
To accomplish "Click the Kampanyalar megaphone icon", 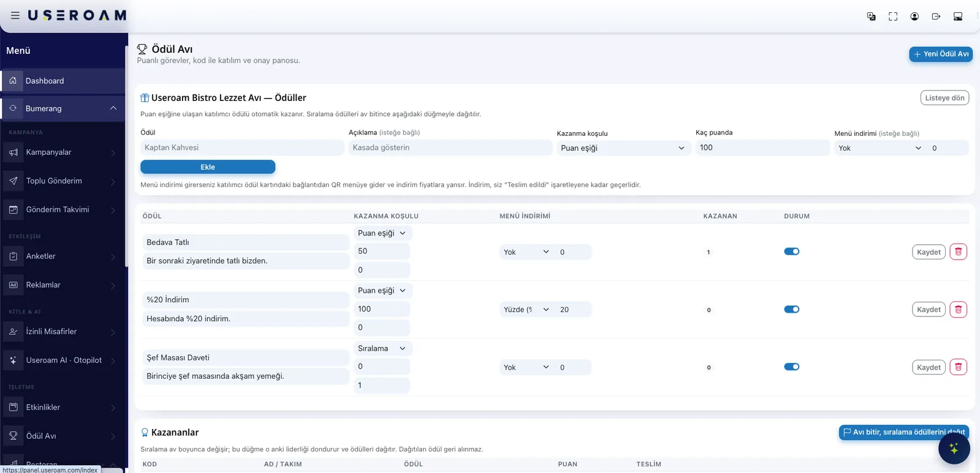I will (x=13, y=152).
